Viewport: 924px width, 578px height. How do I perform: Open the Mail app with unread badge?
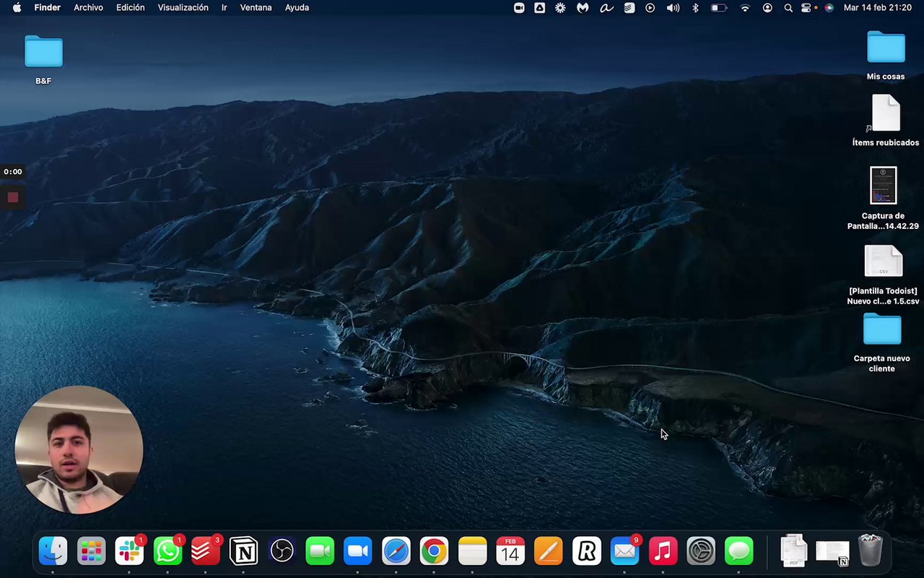click(x=624, y=552)
